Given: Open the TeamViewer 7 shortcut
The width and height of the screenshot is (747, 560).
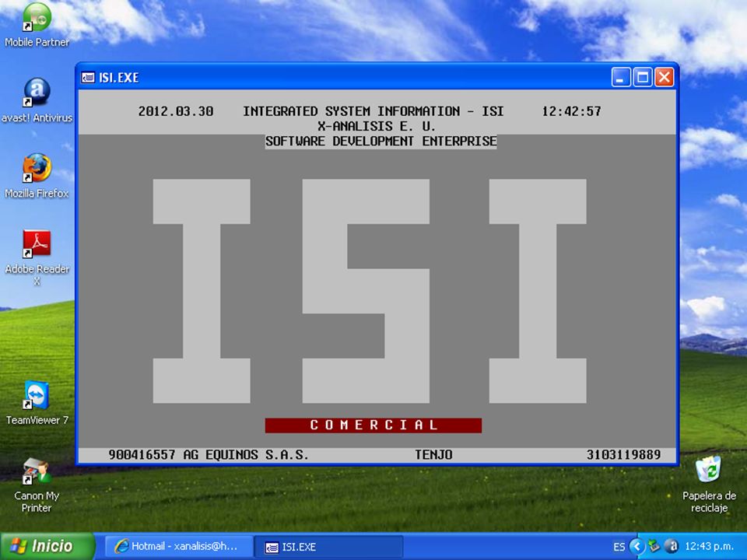Looking at the screenshot, I should [x=37, y=403].
